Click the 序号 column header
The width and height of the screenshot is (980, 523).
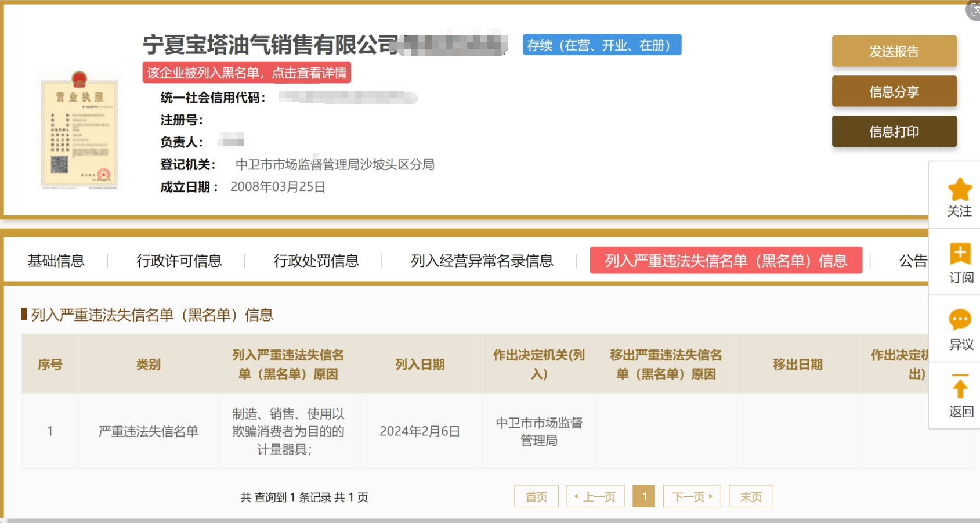click(x=50, y=364)
